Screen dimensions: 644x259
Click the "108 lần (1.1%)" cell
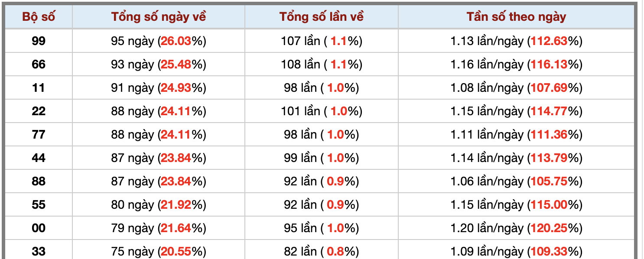click(x=321, y=65)
